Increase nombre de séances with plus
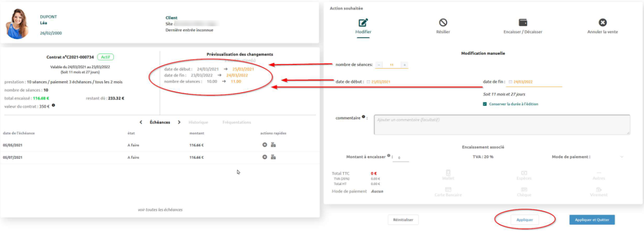The width and height of the screenshot is (644, 232). click(405, 65)
